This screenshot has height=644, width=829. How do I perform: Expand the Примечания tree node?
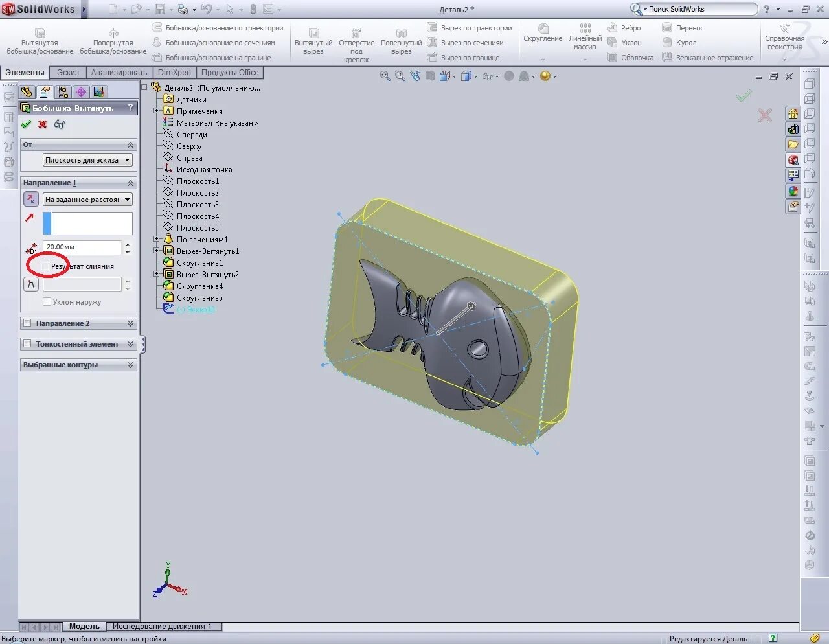[156, 111]
